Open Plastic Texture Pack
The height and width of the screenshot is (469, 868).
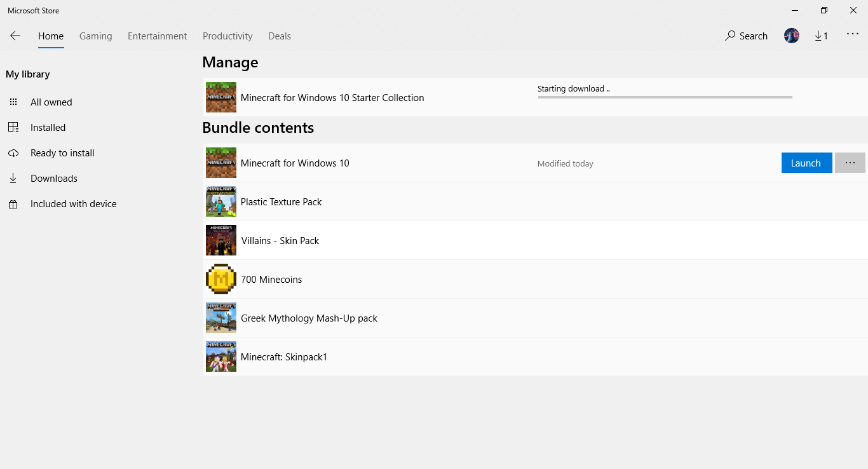coord(281,202)
